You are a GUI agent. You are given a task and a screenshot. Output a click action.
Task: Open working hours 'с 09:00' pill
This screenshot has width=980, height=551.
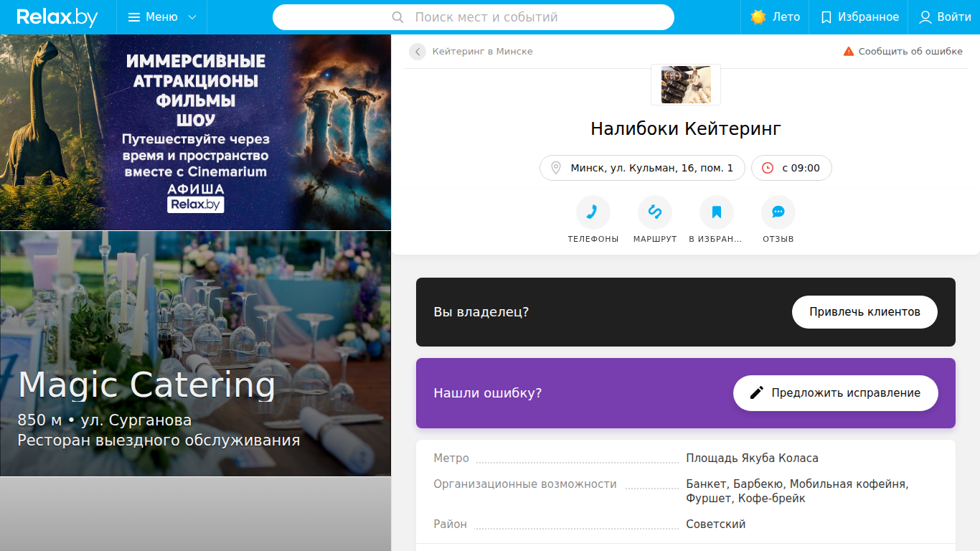point(791,168)
